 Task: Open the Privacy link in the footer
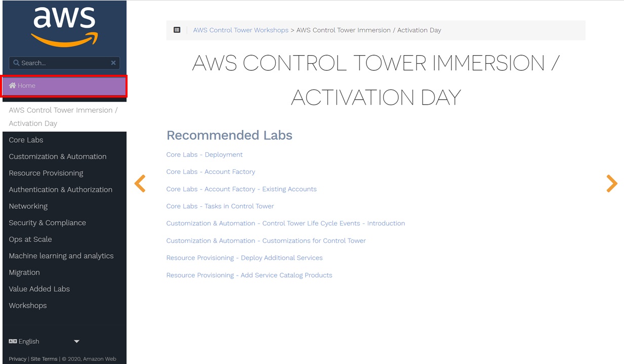pos(18,358)
